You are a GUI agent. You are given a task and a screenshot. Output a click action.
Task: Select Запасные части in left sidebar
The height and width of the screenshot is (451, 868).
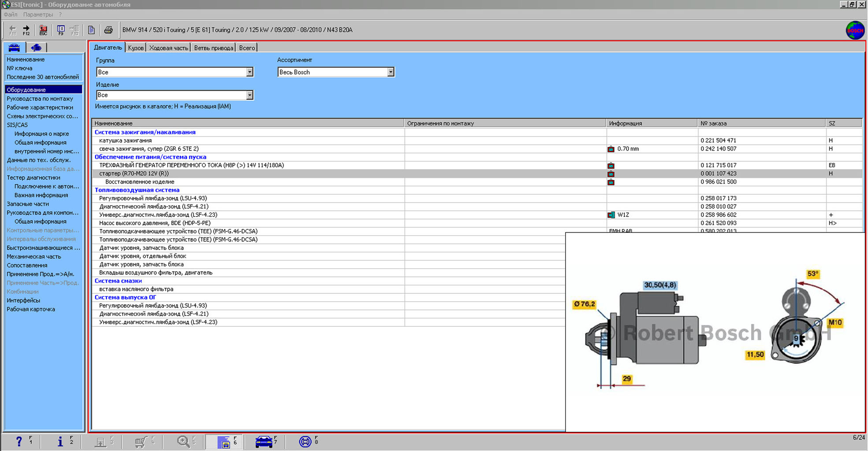click(x=28, y=204)
